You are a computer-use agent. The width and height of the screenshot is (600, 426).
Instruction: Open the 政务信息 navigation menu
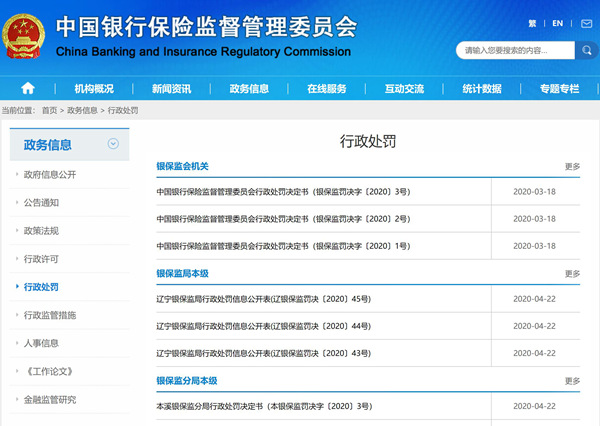[x=249, y=89]
